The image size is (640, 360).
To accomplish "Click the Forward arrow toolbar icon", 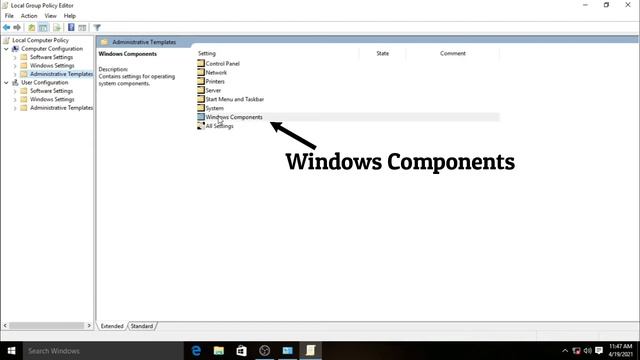I will pos(17,27).
